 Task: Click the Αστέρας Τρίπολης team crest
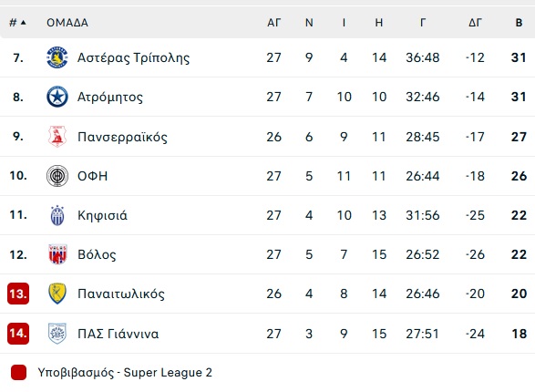pos(57,57)
